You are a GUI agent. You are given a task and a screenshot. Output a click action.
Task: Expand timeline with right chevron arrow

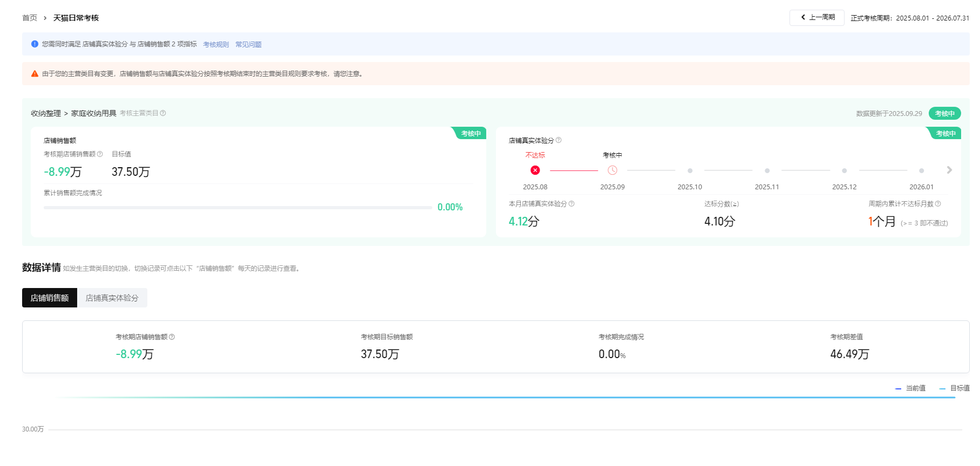pyautogui.click(x=949, y=170)
